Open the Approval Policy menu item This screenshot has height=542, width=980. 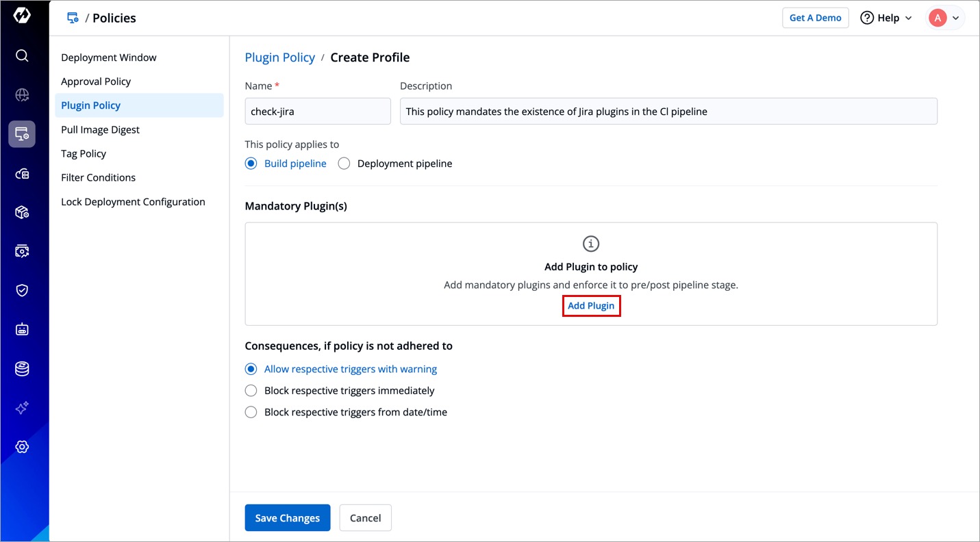[96, 81]
